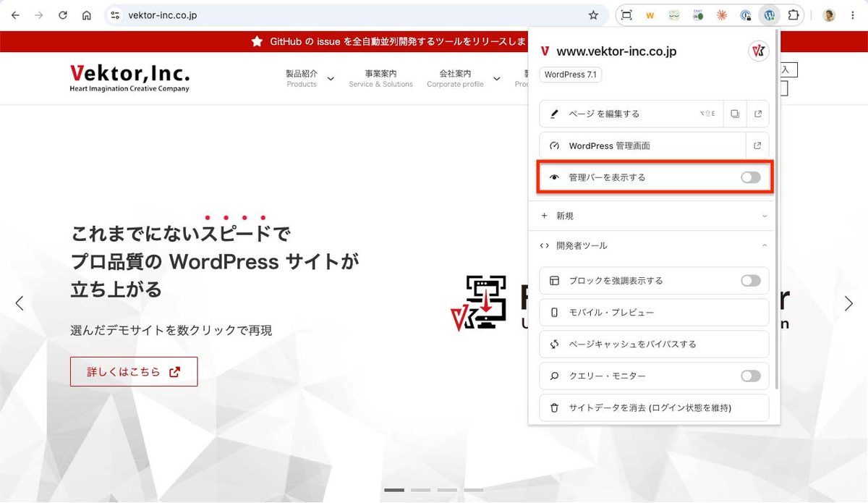Click ページキャッシュをバイパスする
This screenshot has width=868, height=503.
[654, 345]
